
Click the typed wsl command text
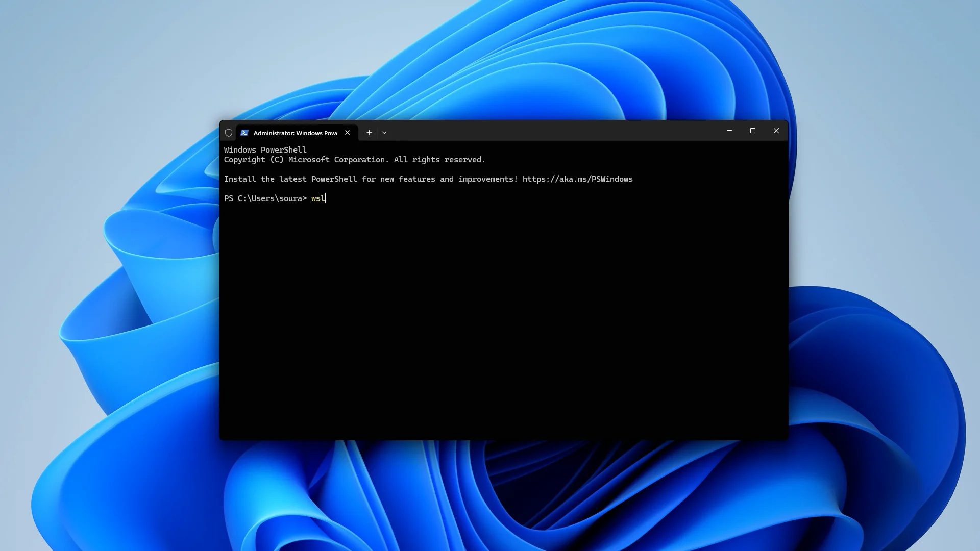[x=317, y=198]
